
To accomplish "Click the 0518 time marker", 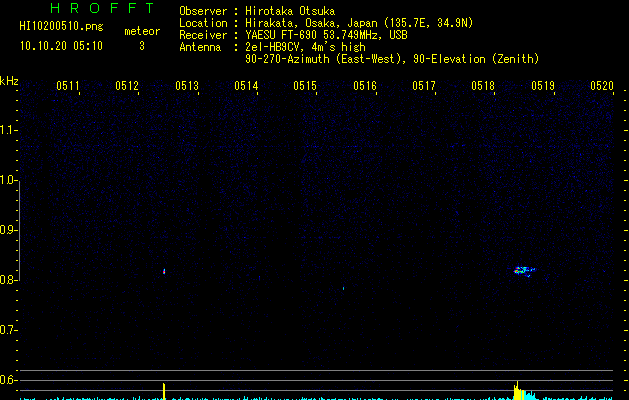I will (x=483, y=86).
